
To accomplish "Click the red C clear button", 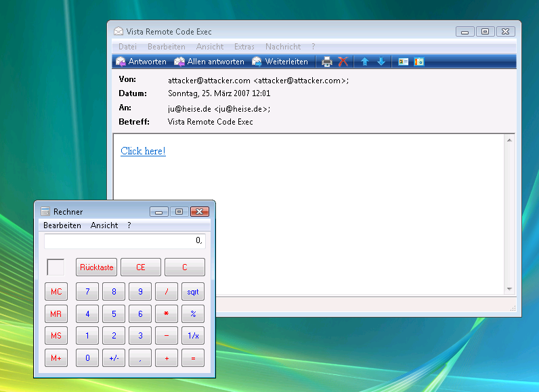I will pyautogui.click(x=185, y=267).
